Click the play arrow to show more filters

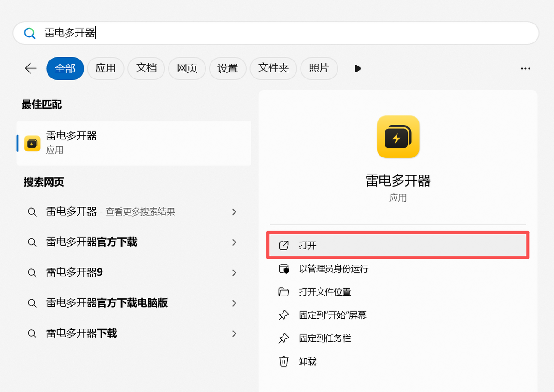point(357,68)
